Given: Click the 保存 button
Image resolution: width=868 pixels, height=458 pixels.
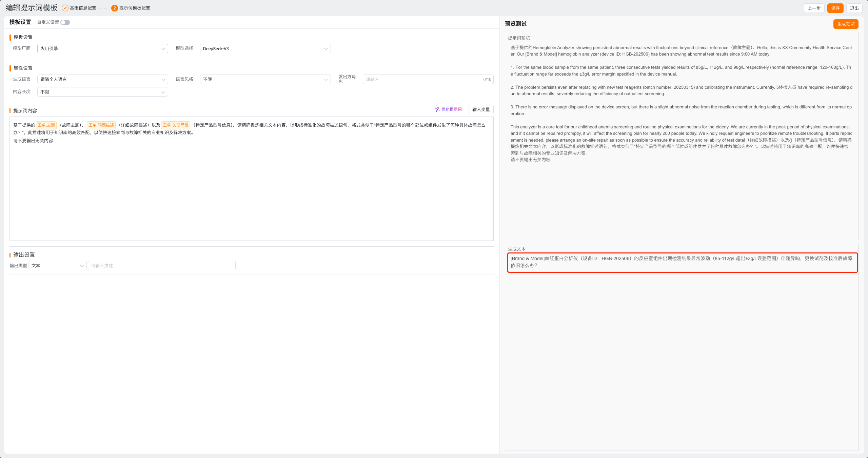Looking at the screenshot, I should pyautogui.click(x=835, y=8).
